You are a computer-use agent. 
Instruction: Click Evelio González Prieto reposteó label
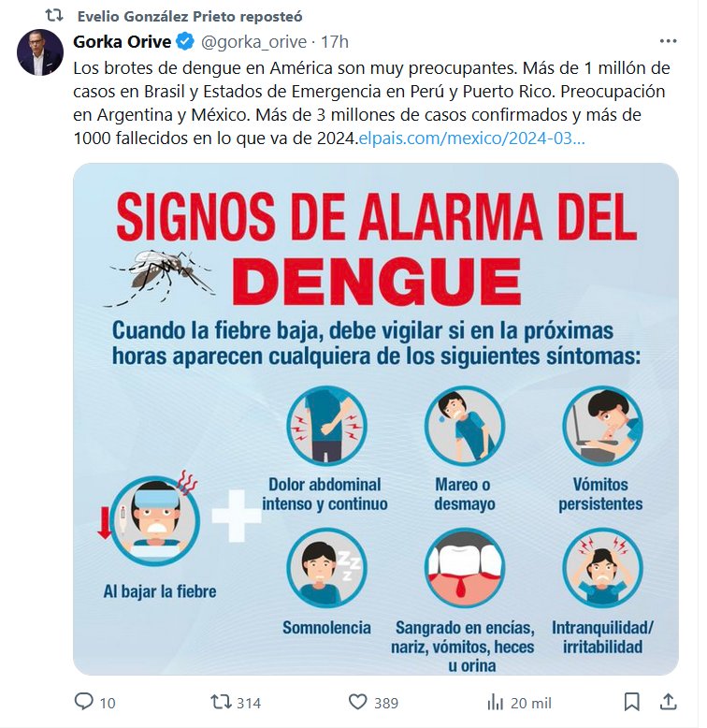point(190,16)
